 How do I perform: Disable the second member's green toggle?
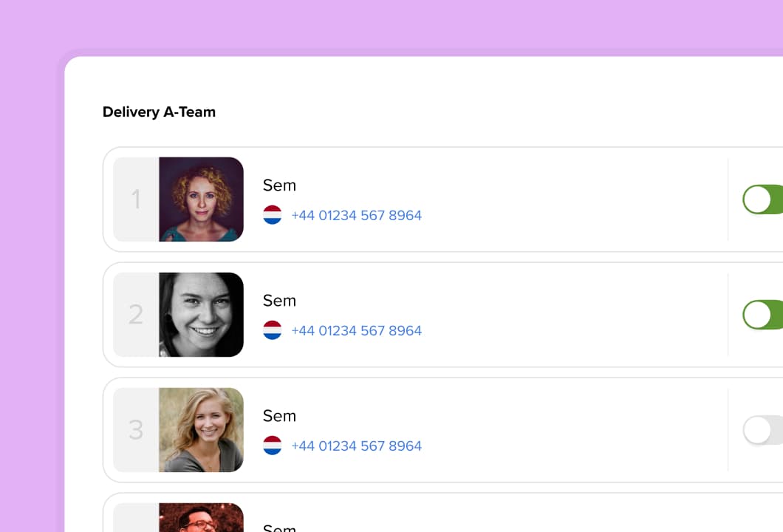[x=762, y=315]
